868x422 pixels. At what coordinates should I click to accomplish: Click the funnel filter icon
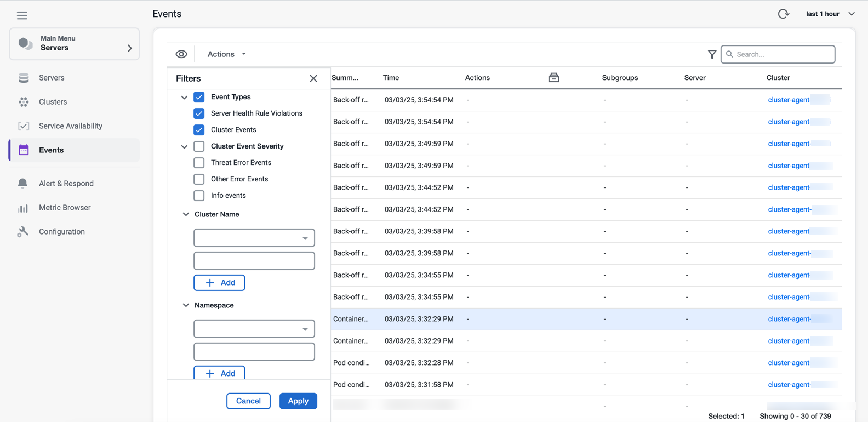712,54
